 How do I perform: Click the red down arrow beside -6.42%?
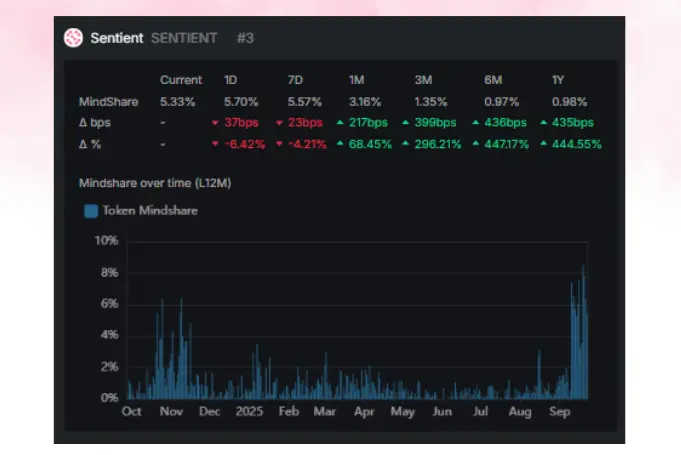[x=215, y=144]
